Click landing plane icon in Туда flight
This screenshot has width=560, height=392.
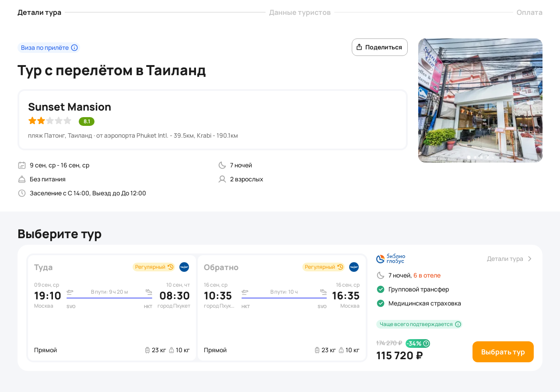coord(149,292)
